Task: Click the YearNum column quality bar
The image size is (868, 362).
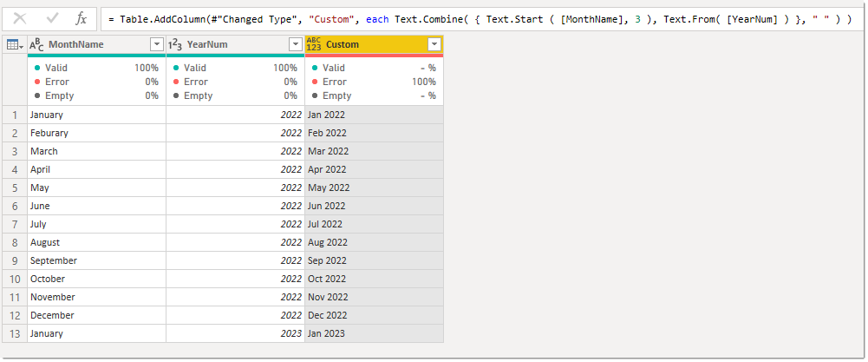Action: point(235,56)
